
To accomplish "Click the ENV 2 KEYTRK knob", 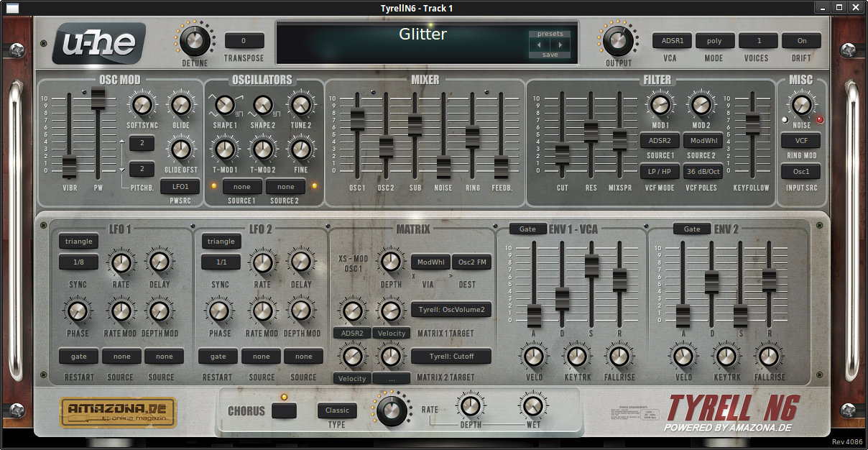I will (726, 356).
